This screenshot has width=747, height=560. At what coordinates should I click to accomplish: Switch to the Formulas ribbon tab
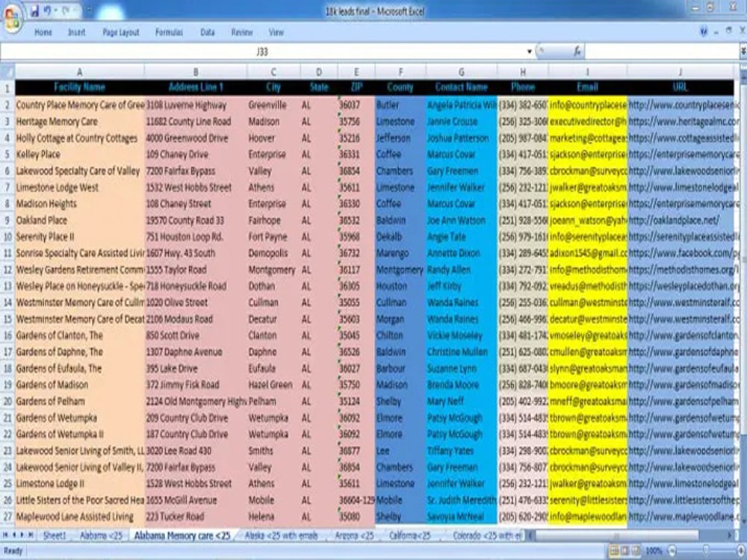click(170, 32)
